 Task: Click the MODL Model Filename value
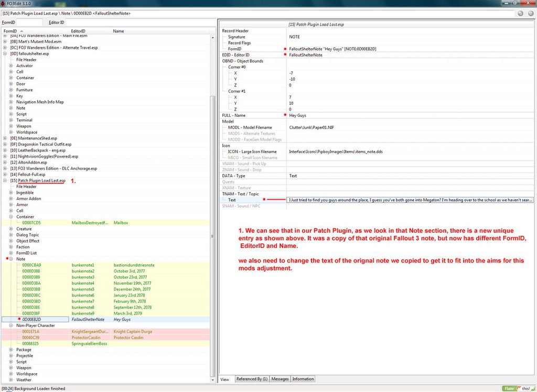tap(312, 127)
